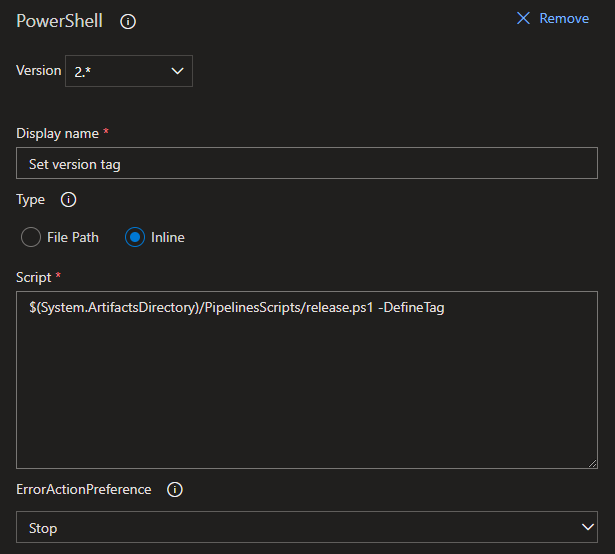Open the Version 2.* dropdown
This screenshot has height=554, width=615.
[129, 71]
